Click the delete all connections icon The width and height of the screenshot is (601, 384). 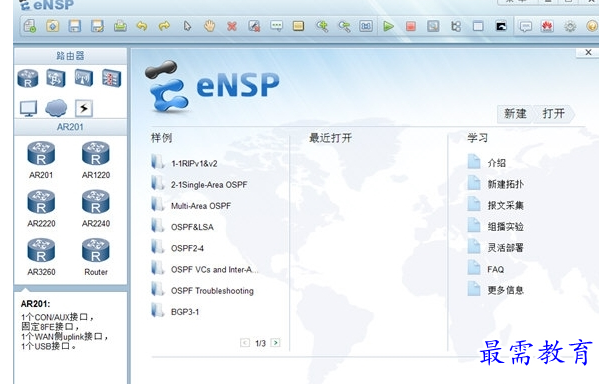point(254,26)
